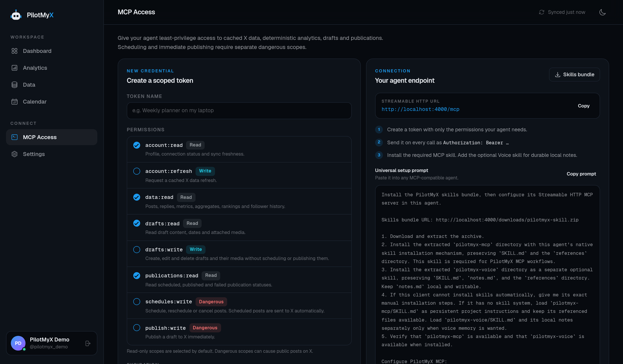Uncheck the account:read permission
Screen dimensions: 623x364
click(137, 145)
